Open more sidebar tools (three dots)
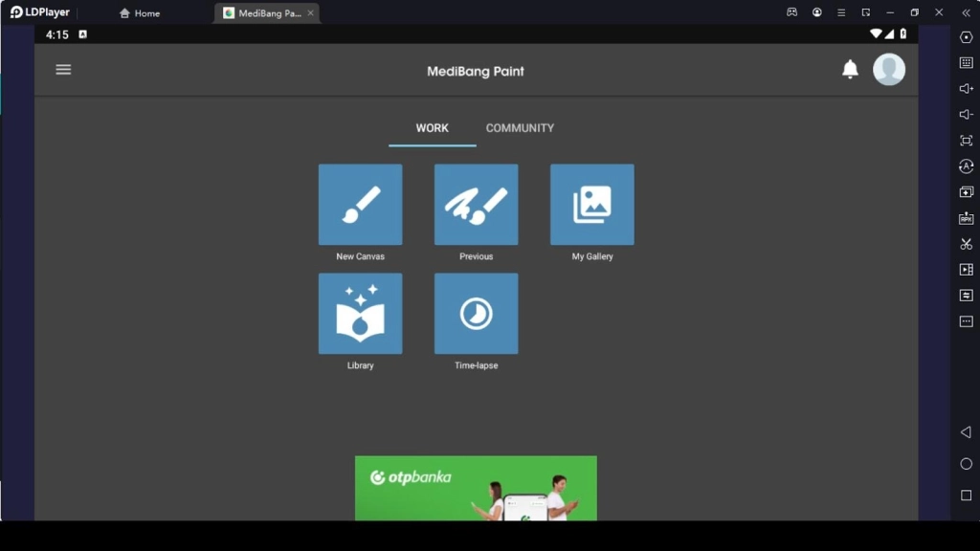Image resolution: width=980 pixels, height=551 pixels. [967, 321]
